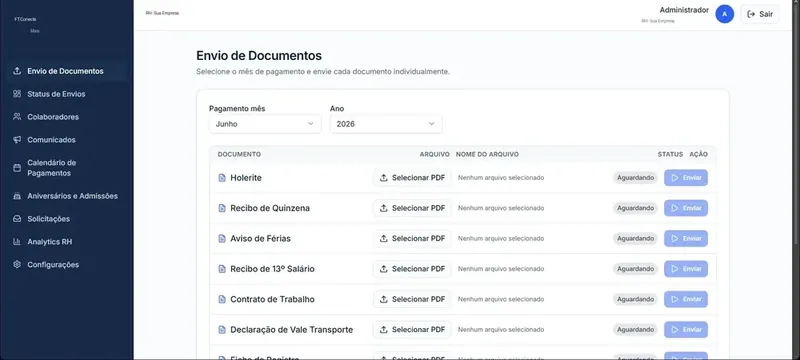Click Nenhum arquivo selecionado in Holerite row
The height and width of the screenshot is (360, 800).
501,178
